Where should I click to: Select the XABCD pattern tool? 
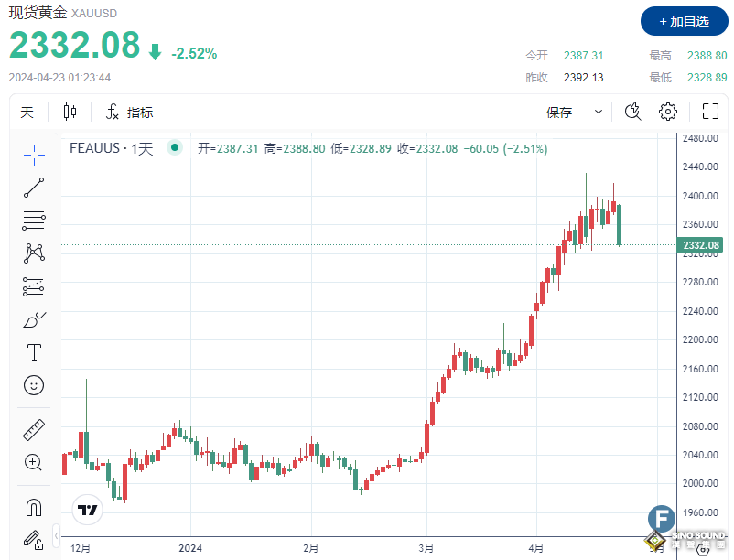34,253
